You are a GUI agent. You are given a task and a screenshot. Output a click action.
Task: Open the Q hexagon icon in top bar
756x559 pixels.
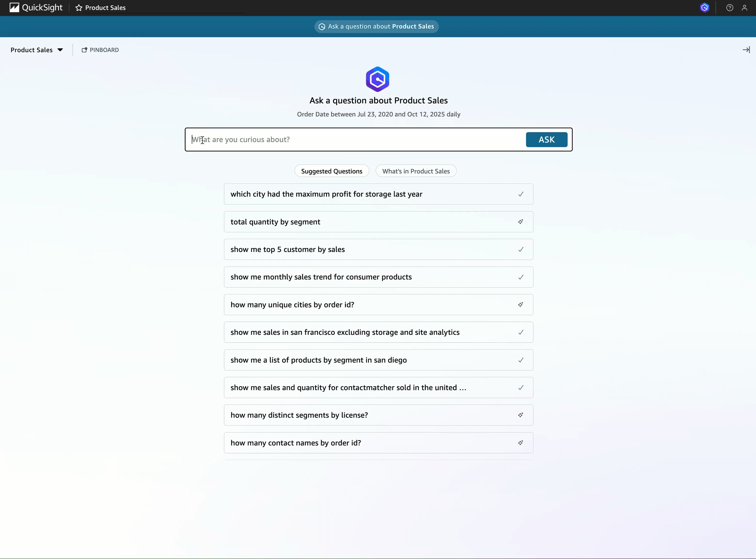tap(704, 8)
